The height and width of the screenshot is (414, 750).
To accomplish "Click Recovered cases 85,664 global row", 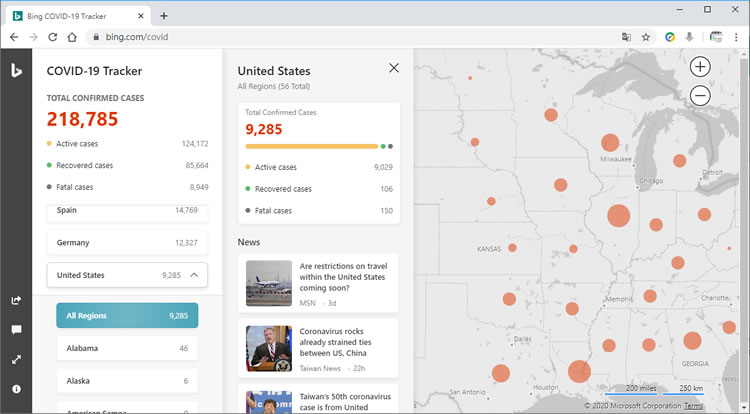I will 127,165.
